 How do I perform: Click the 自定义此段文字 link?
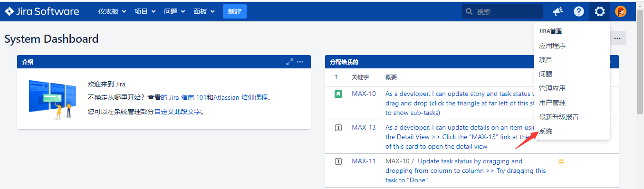click(178, 112)
